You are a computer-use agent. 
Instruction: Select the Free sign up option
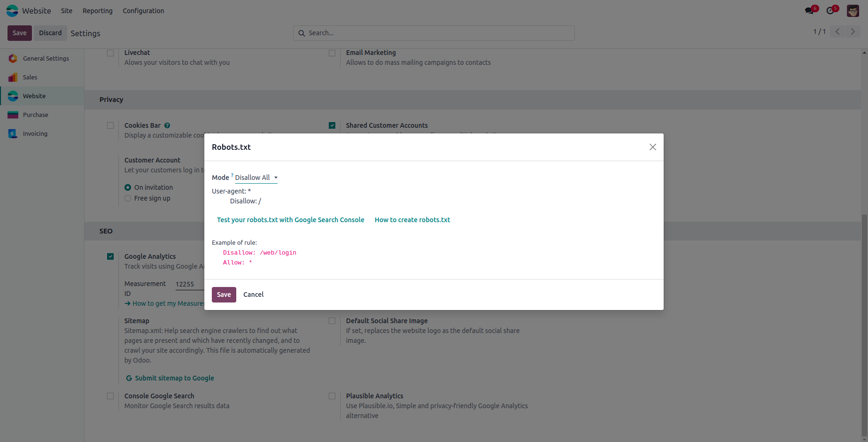pos(128,198)
